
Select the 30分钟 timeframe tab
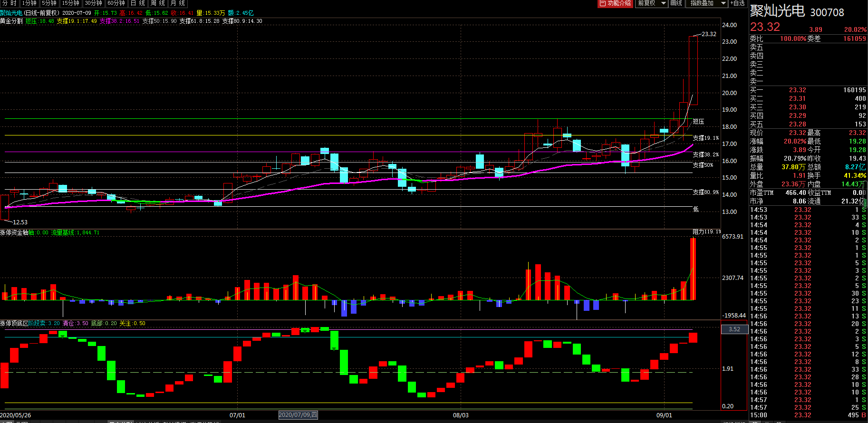pos(94,3)
